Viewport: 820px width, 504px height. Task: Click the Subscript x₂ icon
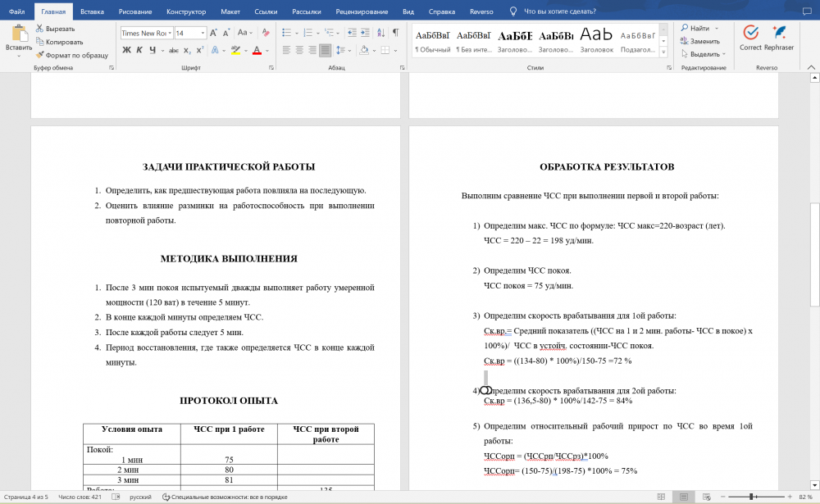187,50
